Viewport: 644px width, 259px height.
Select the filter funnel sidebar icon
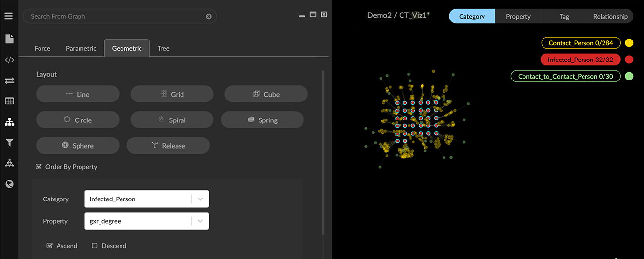click(9, 143)
